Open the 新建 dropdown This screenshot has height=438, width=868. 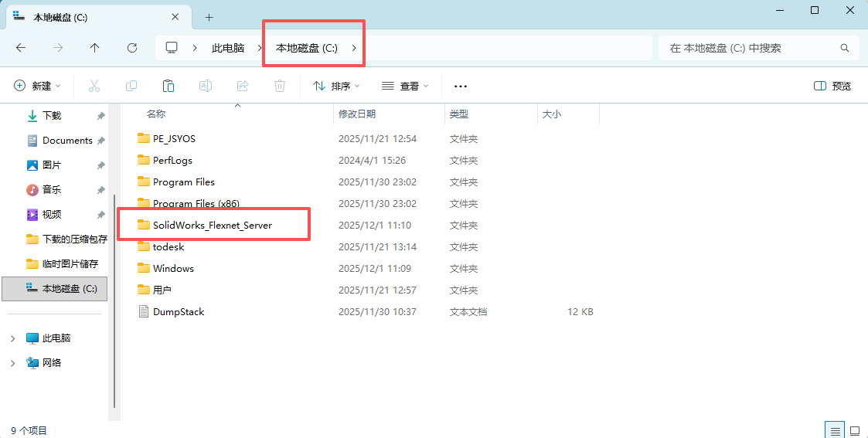[x=37, y=86]
